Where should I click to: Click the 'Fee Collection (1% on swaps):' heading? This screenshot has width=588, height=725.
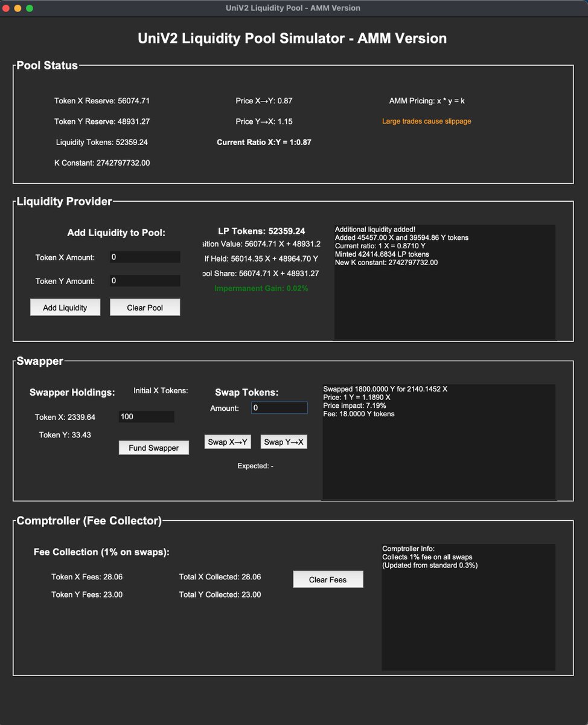pos(101,552)
